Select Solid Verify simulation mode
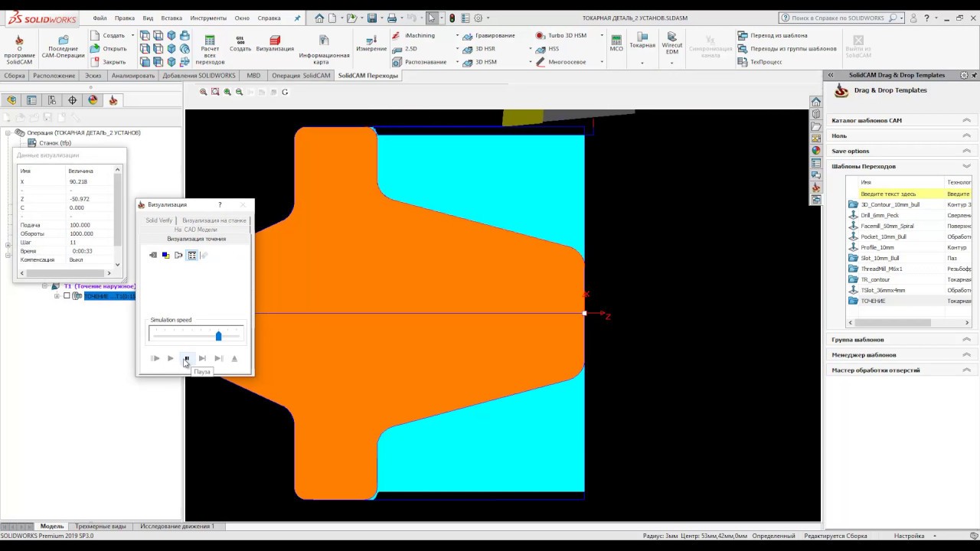This screenshot has width=980, height=551. 159,220
